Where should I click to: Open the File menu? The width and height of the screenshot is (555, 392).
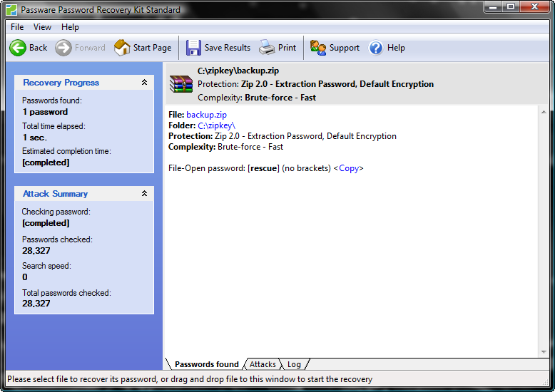pyautogui.click(x=17, y=27)
